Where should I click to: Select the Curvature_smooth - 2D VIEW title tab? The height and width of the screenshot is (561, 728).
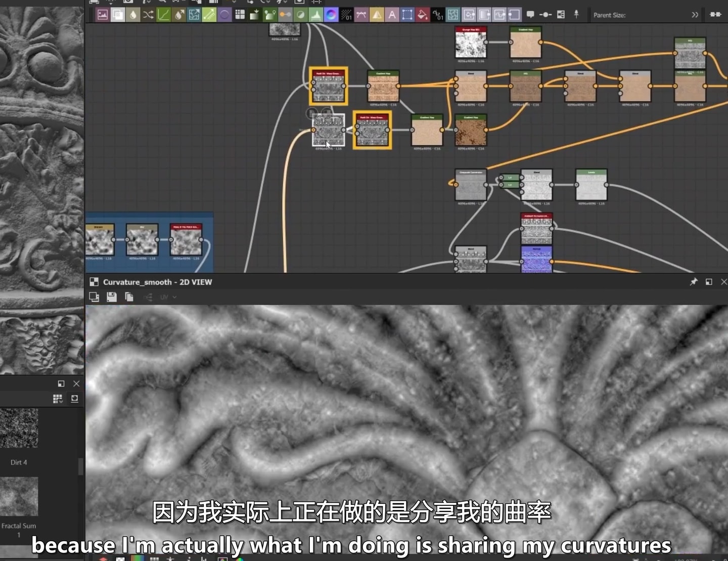point(157,282)
